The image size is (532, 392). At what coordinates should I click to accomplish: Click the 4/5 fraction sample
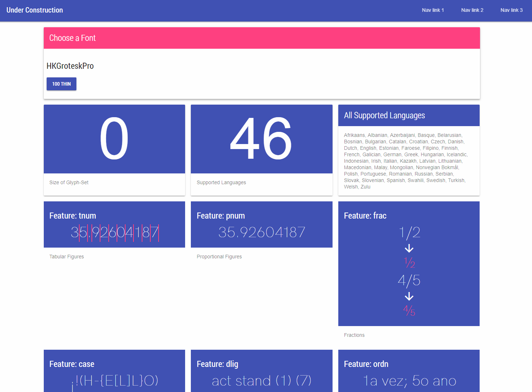coord(409,280)
